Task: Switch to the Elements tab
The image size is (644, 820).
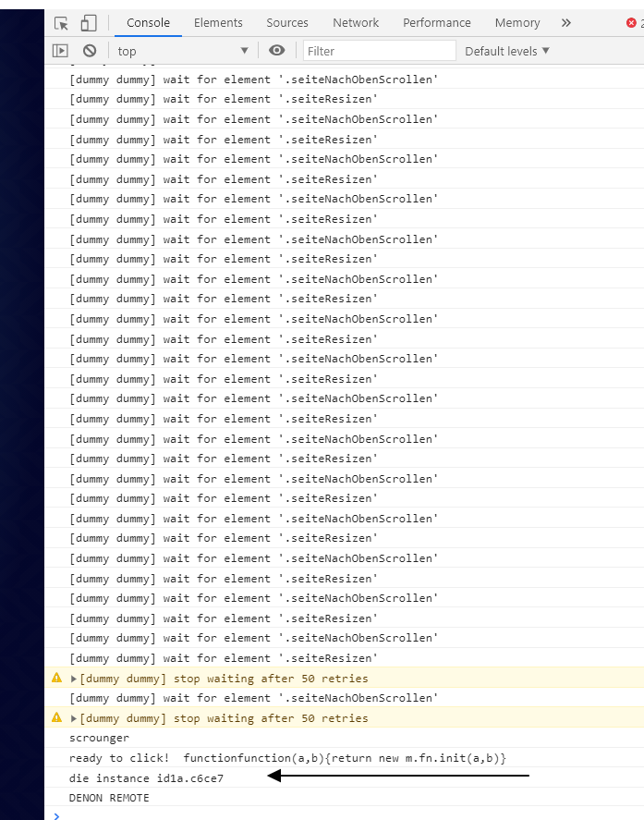Action: click(x=218, y=23)
